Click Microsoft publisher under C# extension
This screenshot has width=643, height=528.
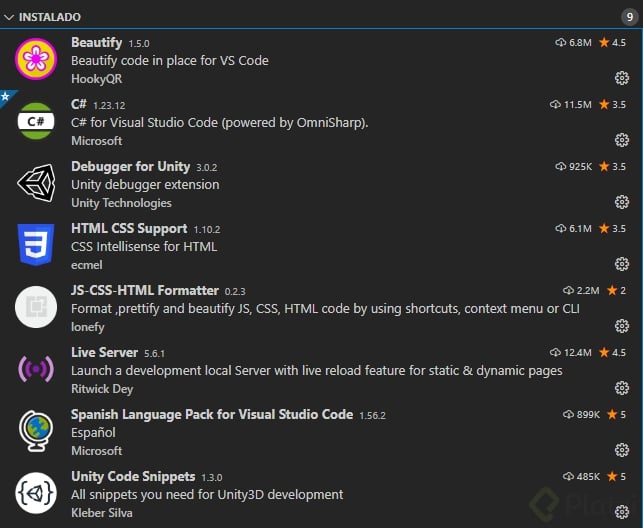[96, 141]
